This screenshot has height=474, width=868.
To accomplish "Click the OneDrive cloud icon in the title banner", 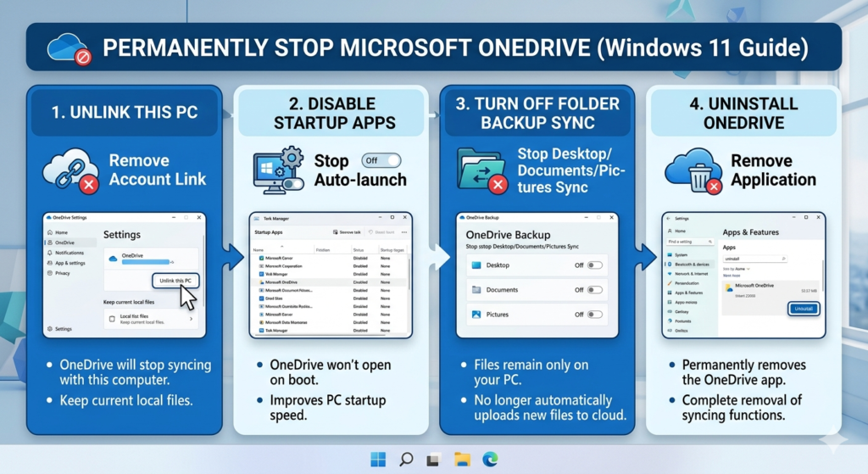I will [70, 48].
